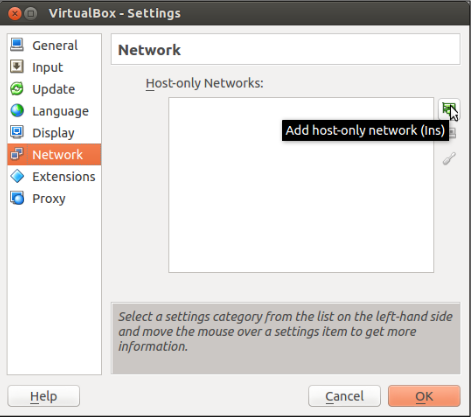The height and width of the screenshot is (419, 473).
Task: Click the blue Extensions diamond icon
Action: coord(17,176)
